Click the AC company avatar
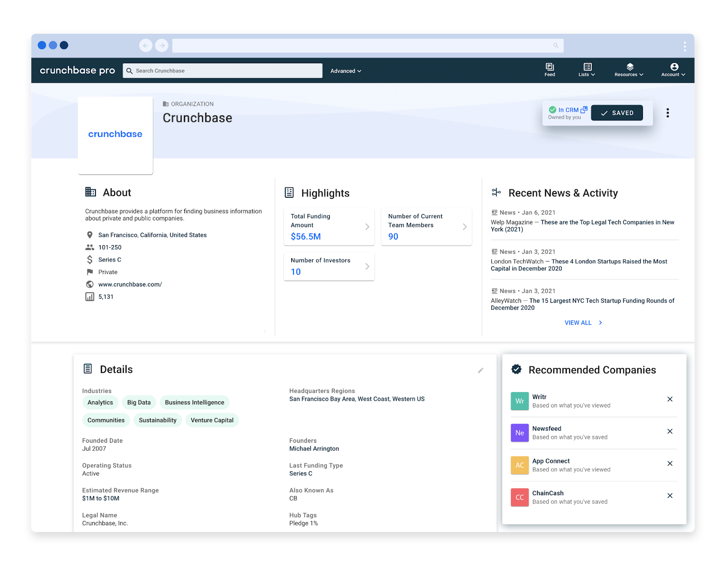 tap(520, 465)
